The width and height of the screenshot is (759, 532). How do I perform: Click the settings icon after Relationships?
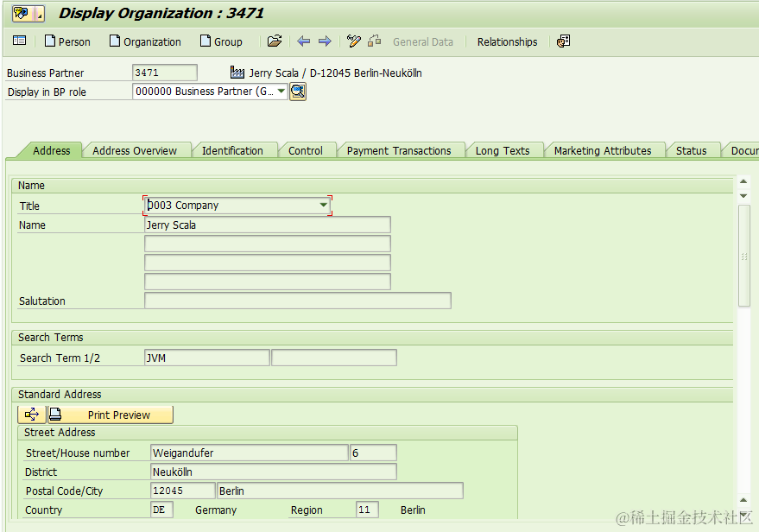click(x=564, y=41)
